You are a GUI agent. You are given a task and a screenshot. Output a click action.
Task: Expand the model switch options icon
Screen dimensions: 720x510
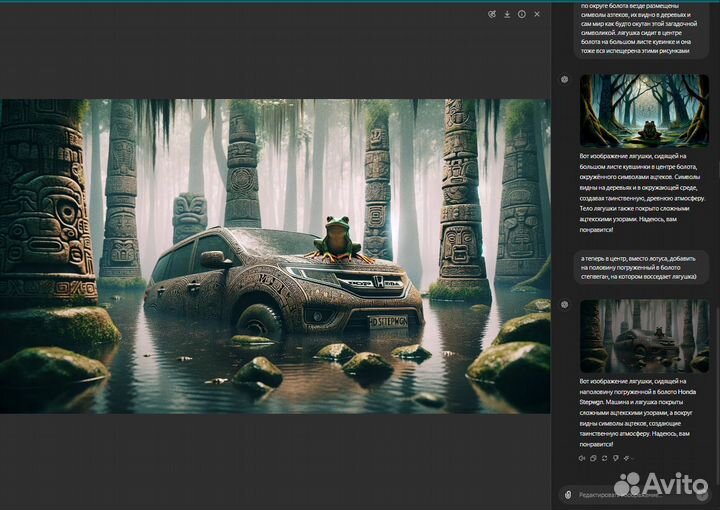coord(627,457)
